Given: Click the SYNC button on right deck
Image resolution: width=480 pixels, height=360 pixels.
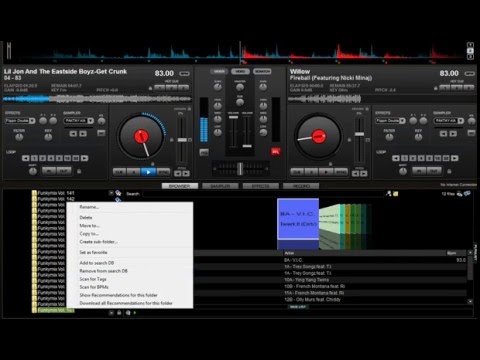Looking at the screenshot, I should point(341,172).
